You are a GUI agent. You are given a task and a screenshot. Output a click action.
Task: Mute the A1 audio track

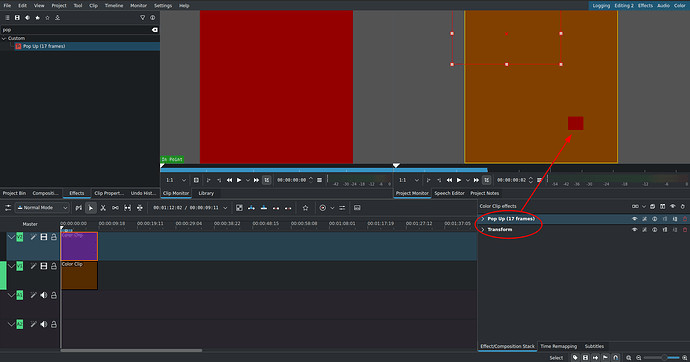[x=44, y=296]
